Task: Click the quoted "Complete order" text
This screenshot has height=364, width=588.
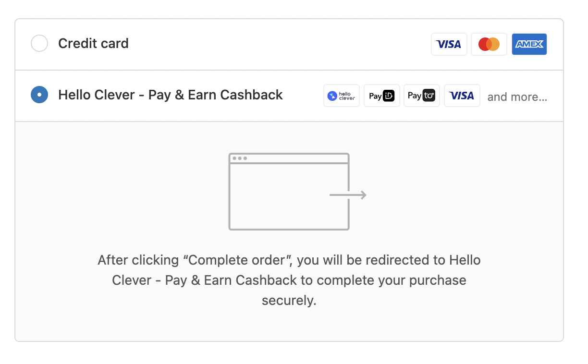Action: (238, 260)
